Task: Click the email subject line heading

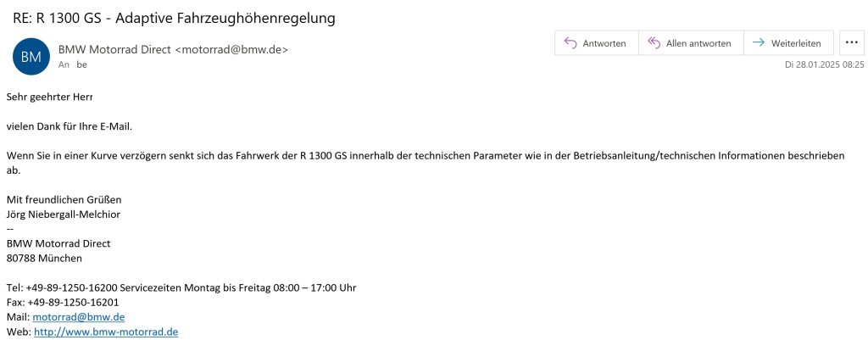Action: pyautogui.click(x=174, y=17)
